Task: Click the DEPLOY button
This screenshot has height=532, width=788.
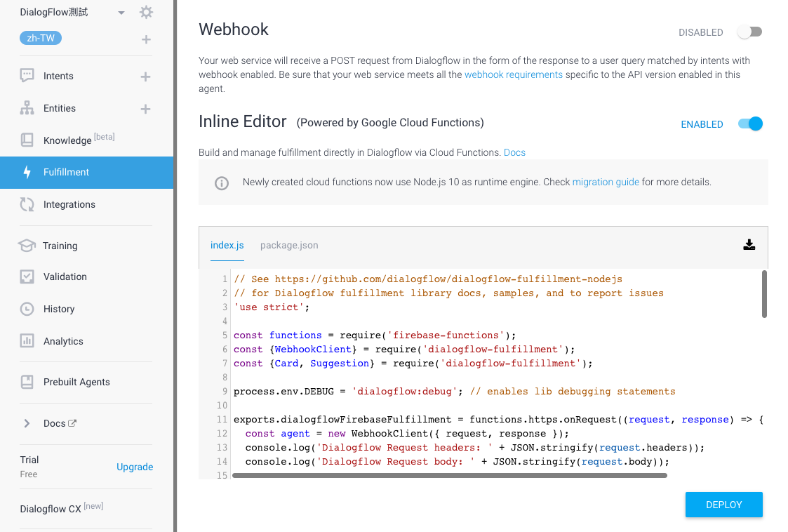Action: tap(723, 505)
